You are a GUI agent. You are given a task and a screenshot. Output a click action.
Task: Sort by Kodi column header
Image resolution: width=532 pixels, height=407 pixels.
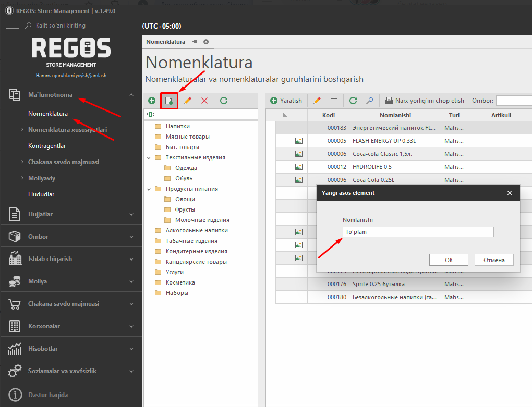329,115
